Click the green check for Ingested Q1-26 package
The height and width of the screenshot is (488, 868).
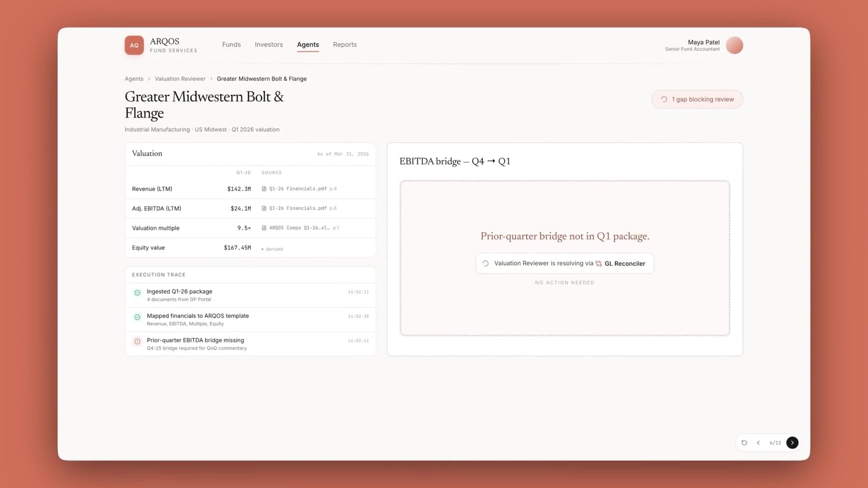[137, 293]
